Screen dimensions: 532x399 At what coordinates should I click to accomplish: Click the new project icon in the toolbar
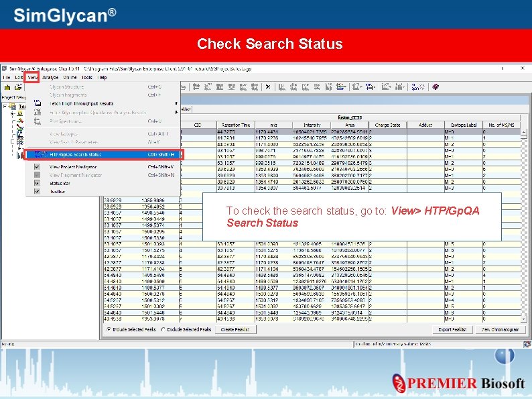click(7, 87)
